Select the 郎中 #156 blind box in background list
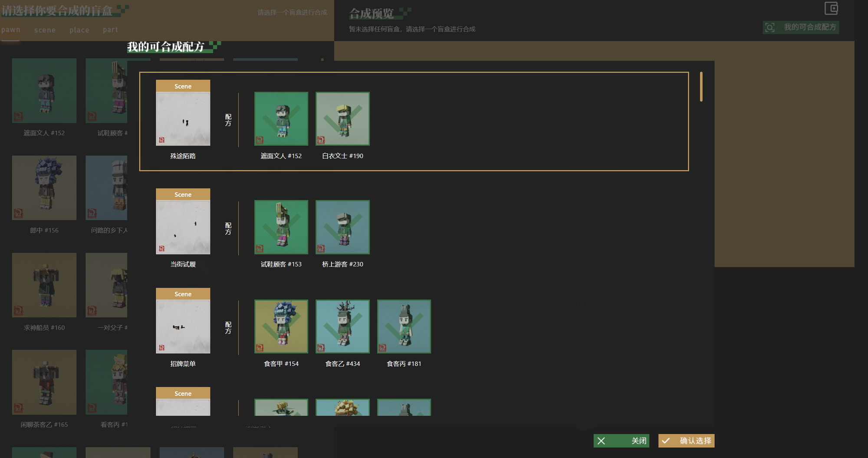The image size is (868, 458). point(44,188)
